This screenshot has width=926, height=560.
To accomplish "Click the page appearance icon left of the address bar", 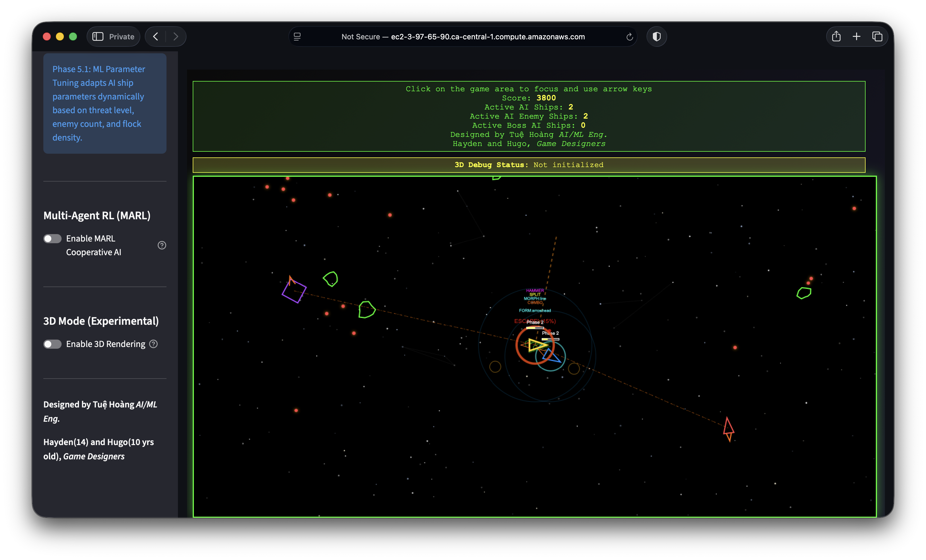I will (x=297, y=36).
